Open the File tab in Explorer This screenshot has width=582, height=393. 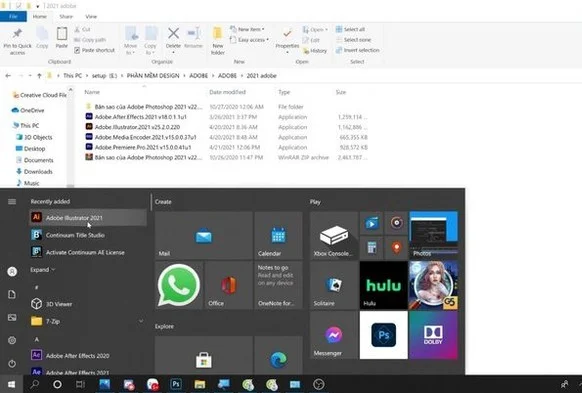click(13, 16)
